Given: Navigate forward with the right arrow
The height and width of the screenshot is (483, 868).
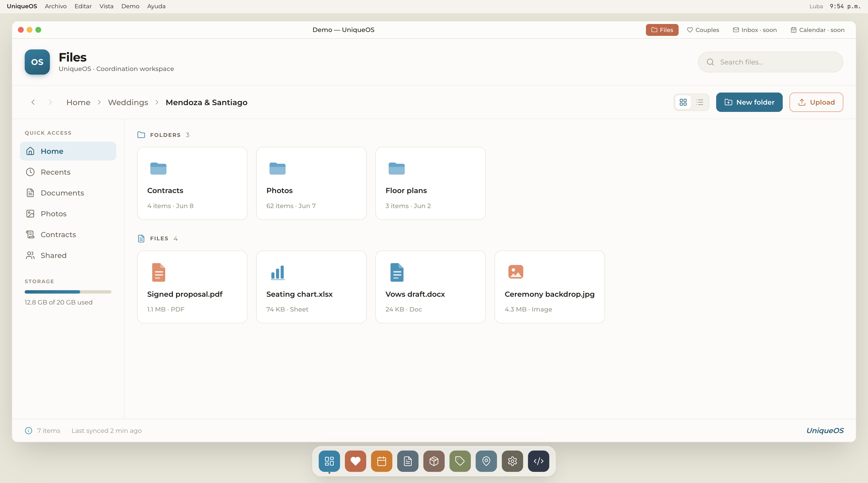Looking at the screenshot, I should point(50,102).
